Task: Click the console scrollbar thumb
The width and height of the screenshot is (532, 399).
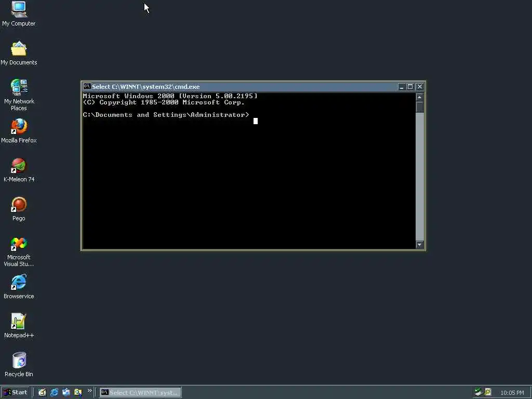Action: coord(420,107)
